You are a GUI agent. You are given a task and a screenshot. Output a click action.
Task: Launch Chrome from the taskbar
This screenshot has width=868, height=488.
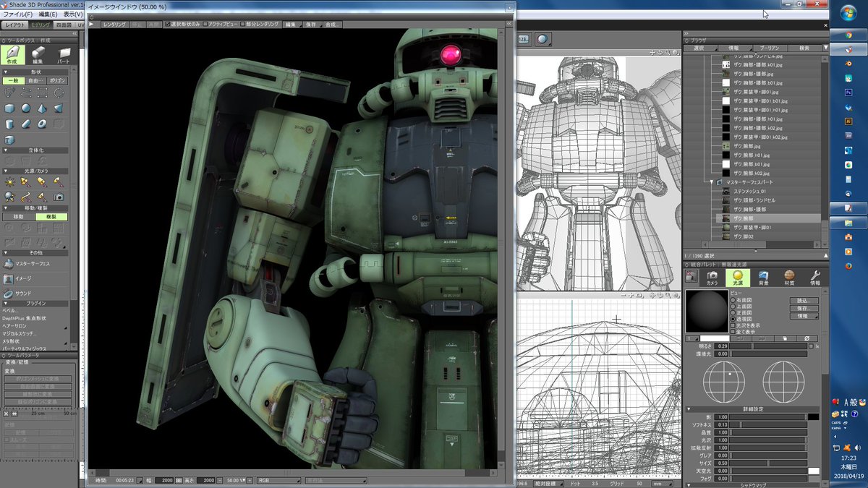(x=848, y=35)
